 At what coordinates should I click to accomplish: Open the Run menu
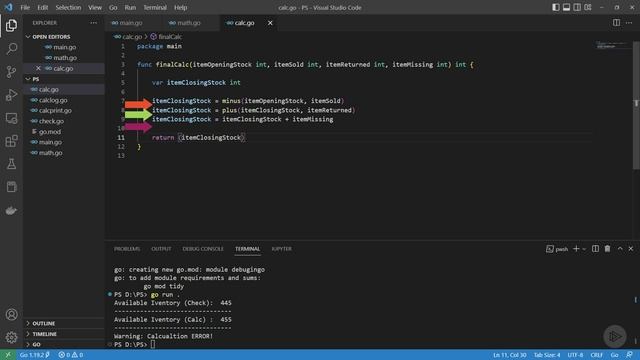(x=130, y=7)
